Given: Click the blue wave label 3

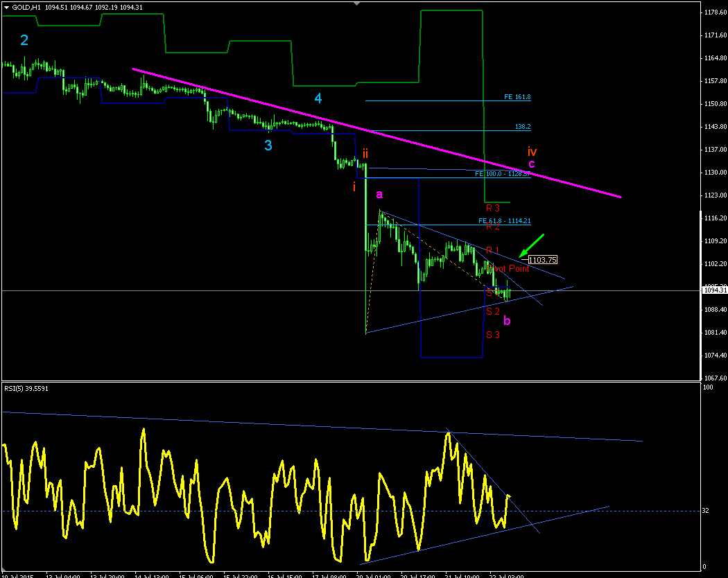Looking at the screenshot, I should click(x=268, y=146).
